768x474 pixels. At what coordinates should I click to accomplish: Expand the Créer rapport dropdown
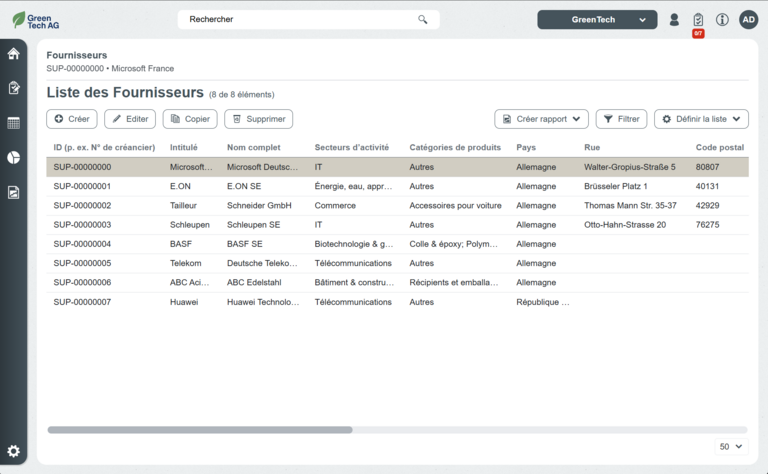click(x=541, y=119)
